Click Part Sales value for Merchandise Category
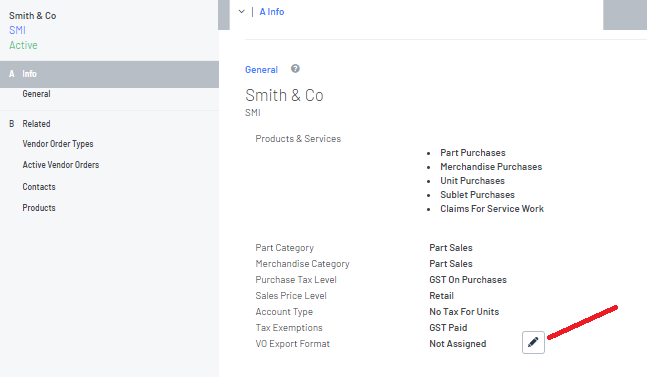This screenshot has width=647, height=377. 451,264
